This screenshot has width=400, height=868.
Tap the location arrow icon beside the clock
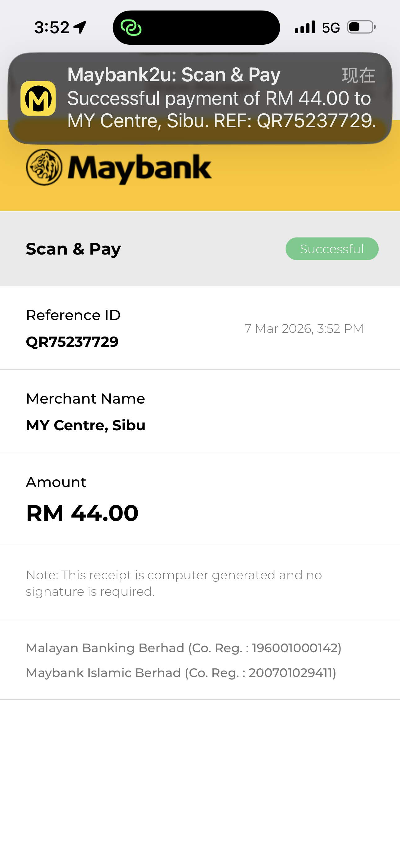80,27
